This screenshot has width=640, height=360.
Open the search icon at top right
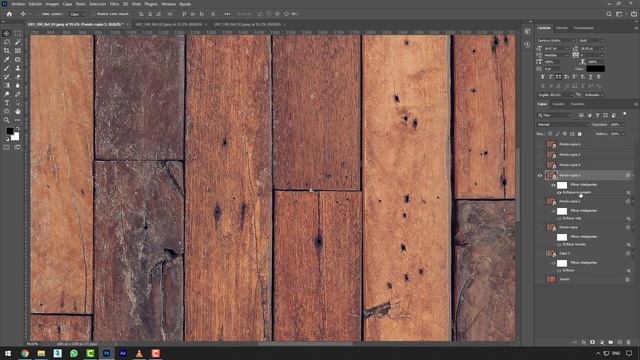609,14
